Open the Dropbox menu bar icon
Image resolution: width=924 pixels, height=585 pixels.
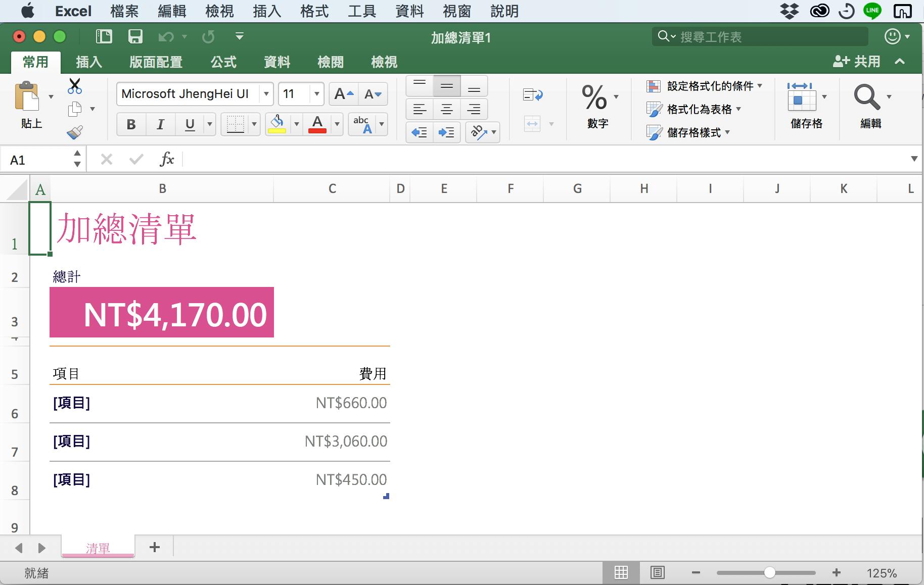789,11
